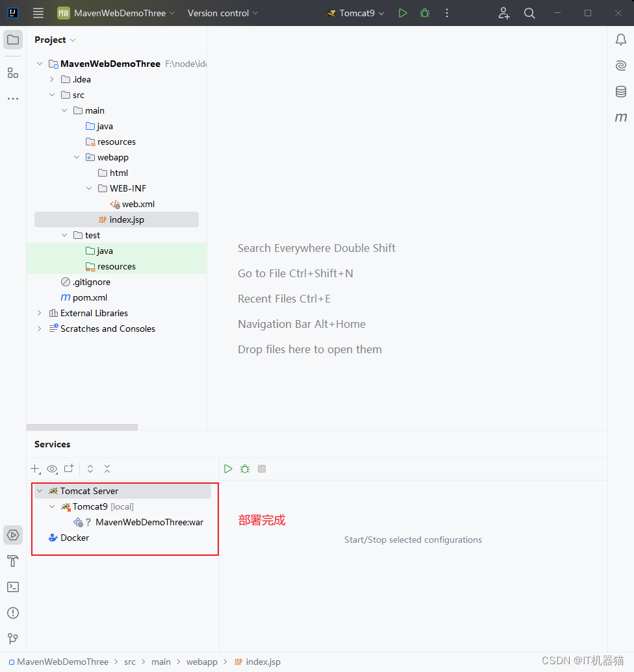Open Version control dropdown
This screenshot has height=672, width=634.
coord(222,13)
